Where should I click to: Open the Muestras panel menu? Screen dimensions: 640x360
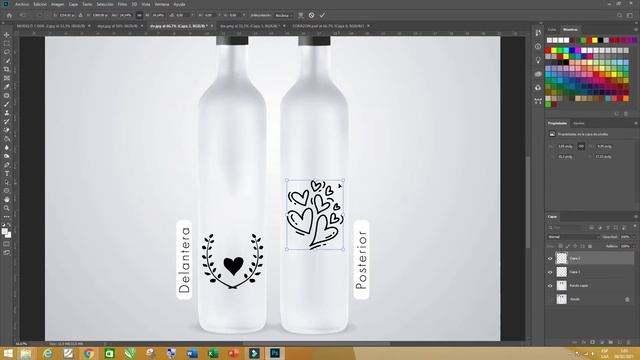click(636, 29)
